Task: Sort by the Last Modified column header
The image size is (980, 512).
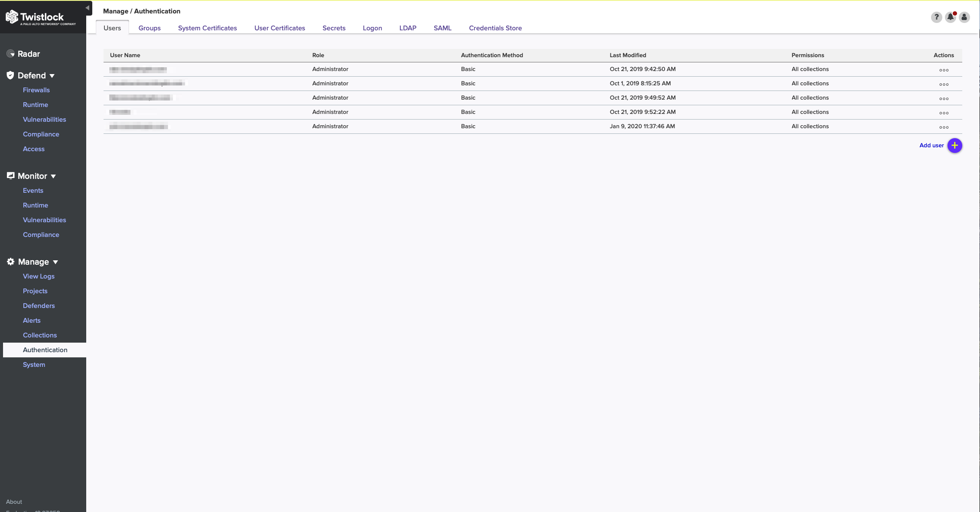Action: tap(628, 55)
